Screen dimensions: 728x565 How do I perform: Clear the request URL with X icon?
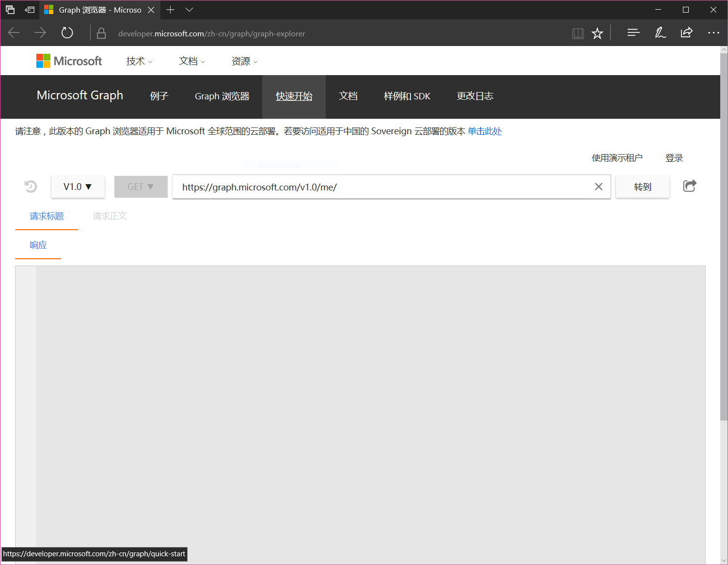click(x=599, y=187)
